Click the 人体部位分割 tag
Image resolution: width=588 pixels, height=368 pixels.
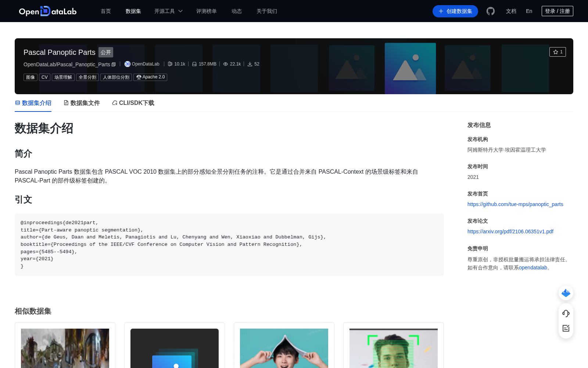click(116, 77)
